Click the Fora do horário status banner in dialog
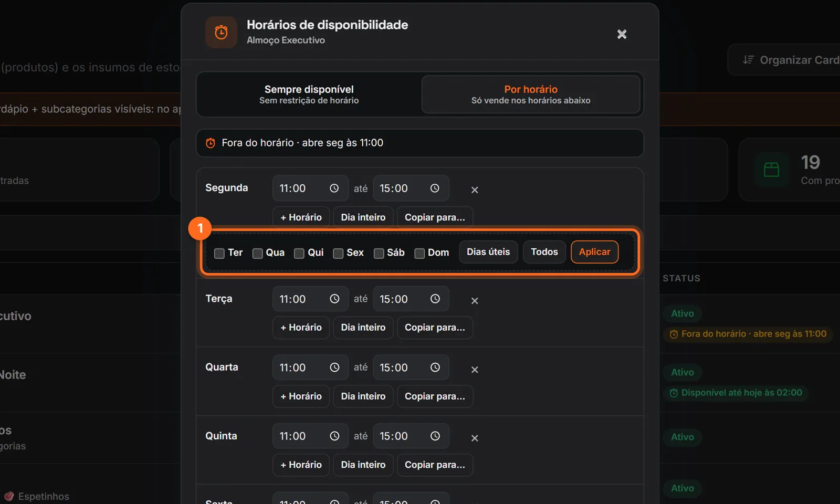840x504 pixels. click(420, 143)
